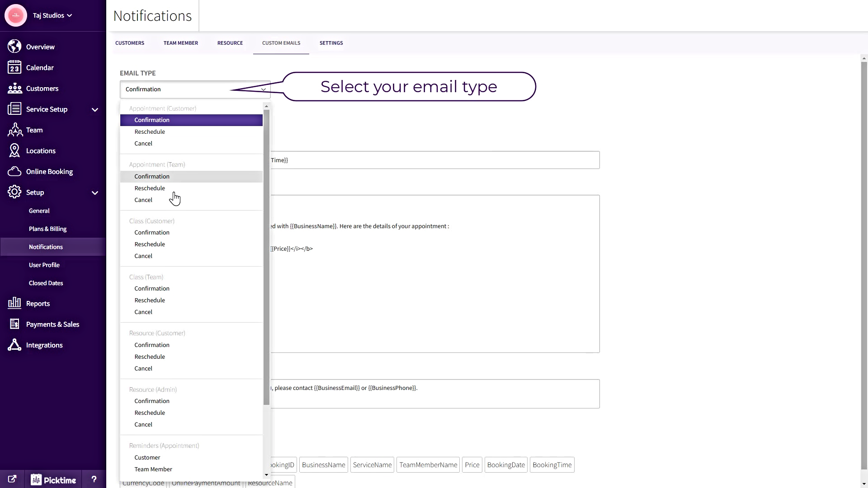868x488 pixels.
Task: Switch to the Team Member tab
Action: coord(180,43)
